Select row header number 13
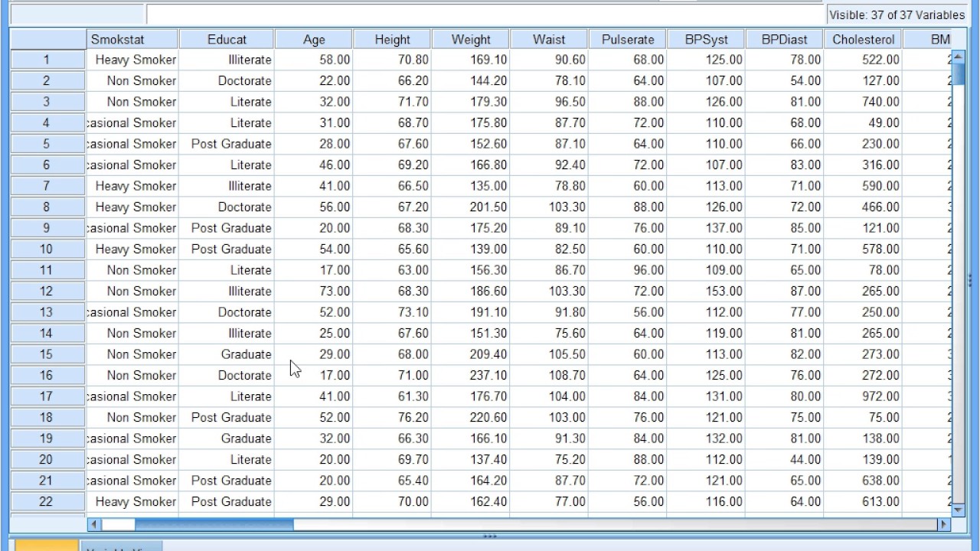The height and width of the screenshot is (551, 980). coord(47,312)
